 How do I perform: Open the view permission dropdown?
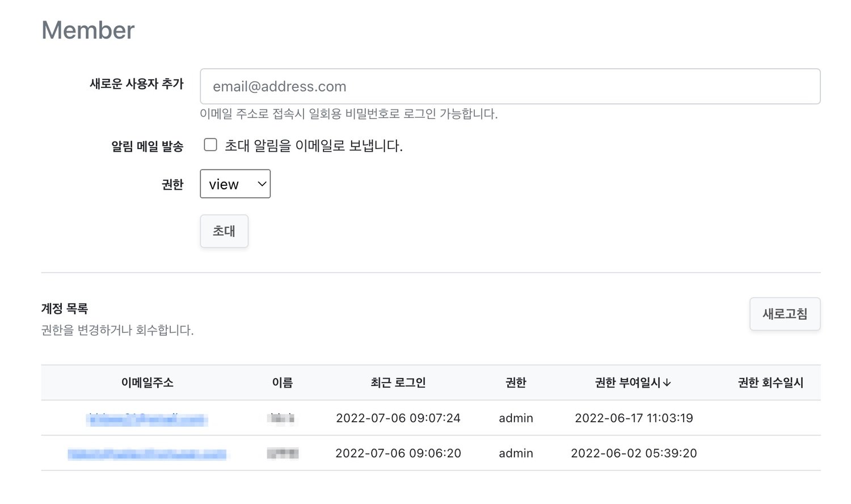pos(235,184)
